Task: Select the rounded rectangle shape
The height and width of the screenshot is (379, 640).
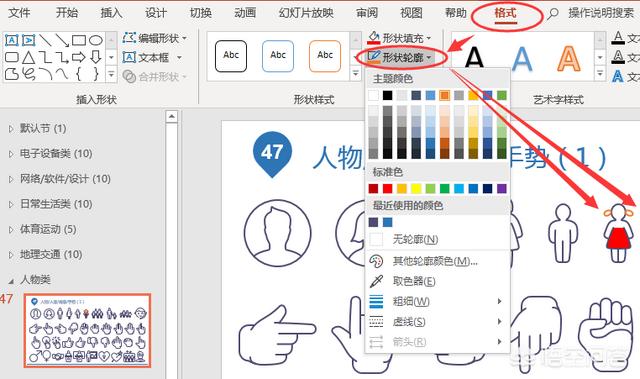Action: coord(11,57)
